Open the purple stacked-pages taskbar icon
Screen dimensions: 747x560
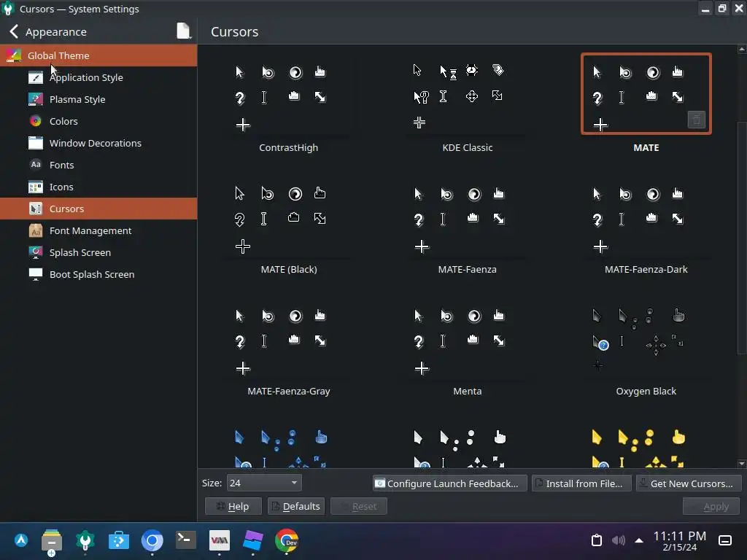click(252, 540)
